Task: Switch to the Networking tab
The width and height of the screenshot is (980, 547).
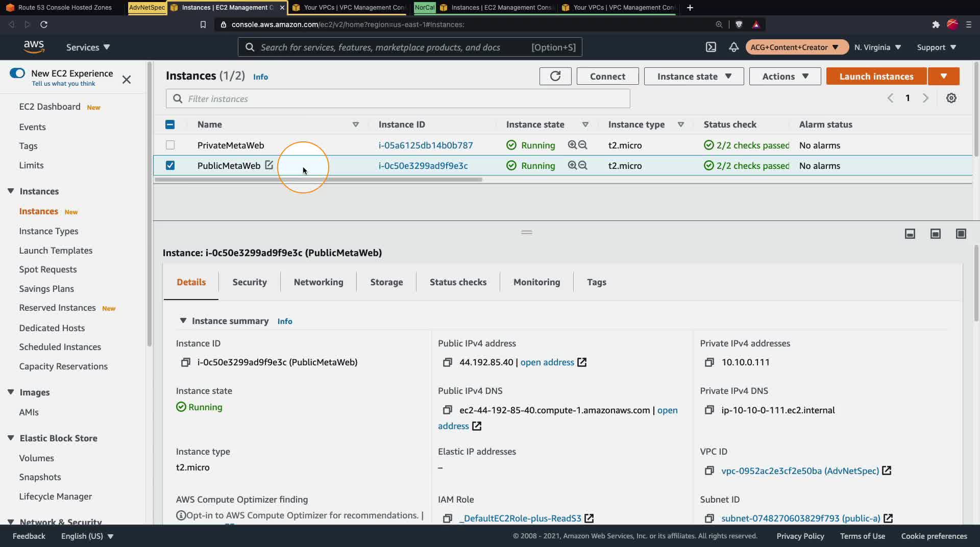Action: (x=318, y=282)
